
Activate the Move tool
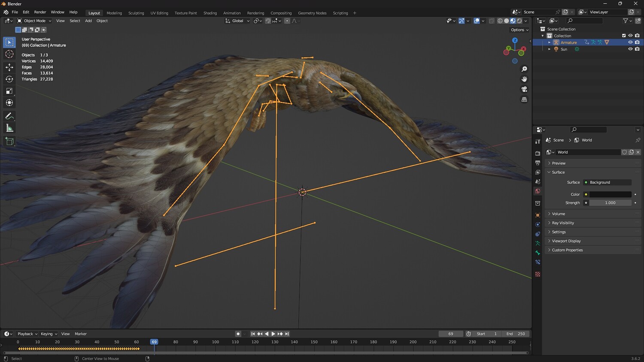[9, 67]
